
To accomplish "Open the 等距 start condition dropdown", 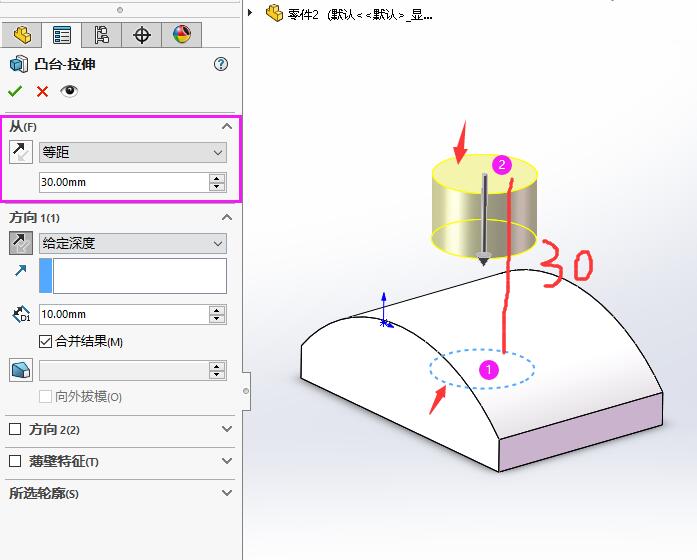I will (x=133, y=152).
